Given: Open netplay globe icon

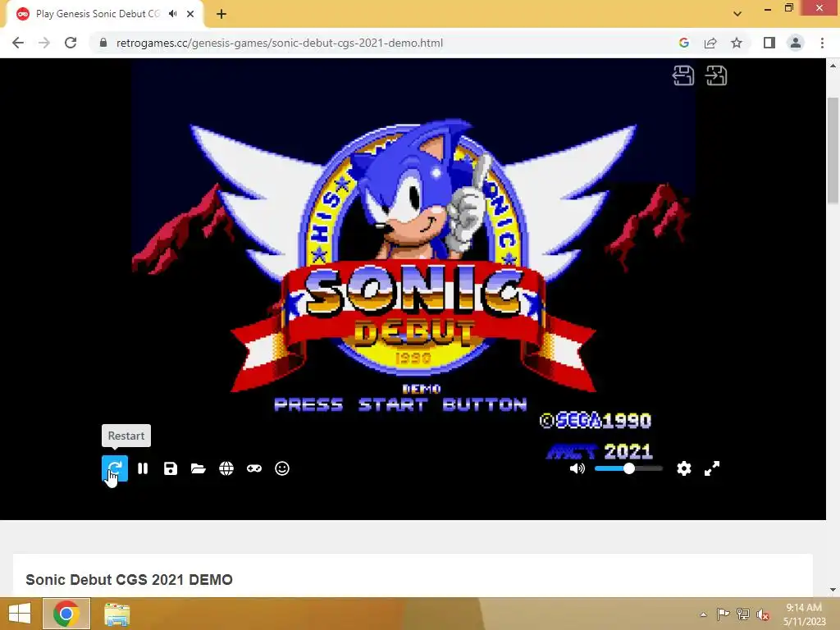Looking at the screenshot, I should [226, 468].
